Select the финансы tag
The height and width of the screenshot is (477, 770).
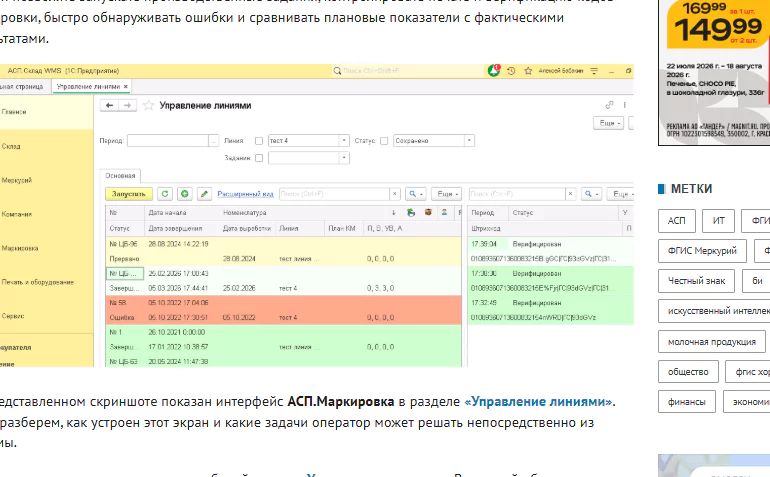pyautogui.click(x=687, y=402)
